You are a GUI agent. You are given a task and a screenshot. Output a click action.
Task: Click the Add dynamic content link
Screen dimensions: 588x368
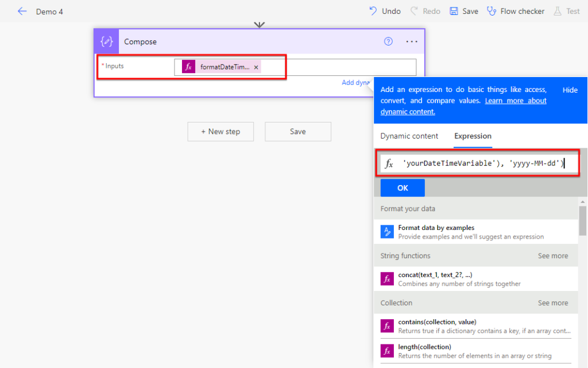click(355, 82)
